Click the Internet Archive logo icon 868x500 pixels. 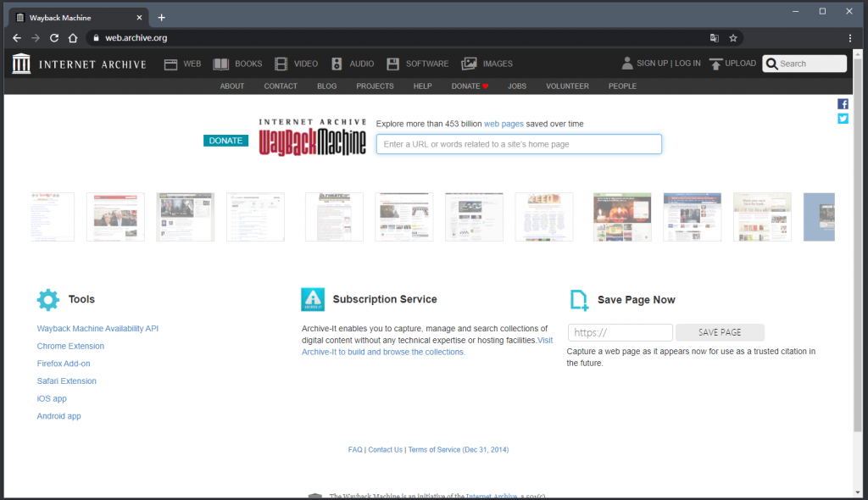pyautogui.click(x=22, y=64)
